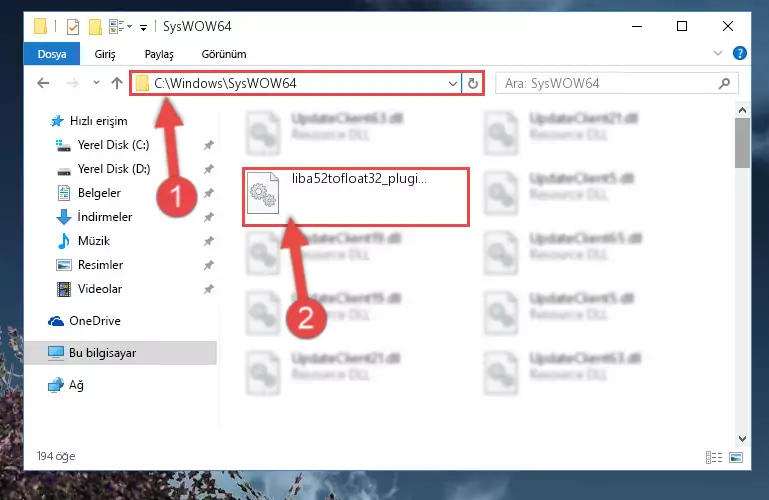Close the SysWOW64 window
The height and width of the screenshot is (500, 769).
point(728,26)
